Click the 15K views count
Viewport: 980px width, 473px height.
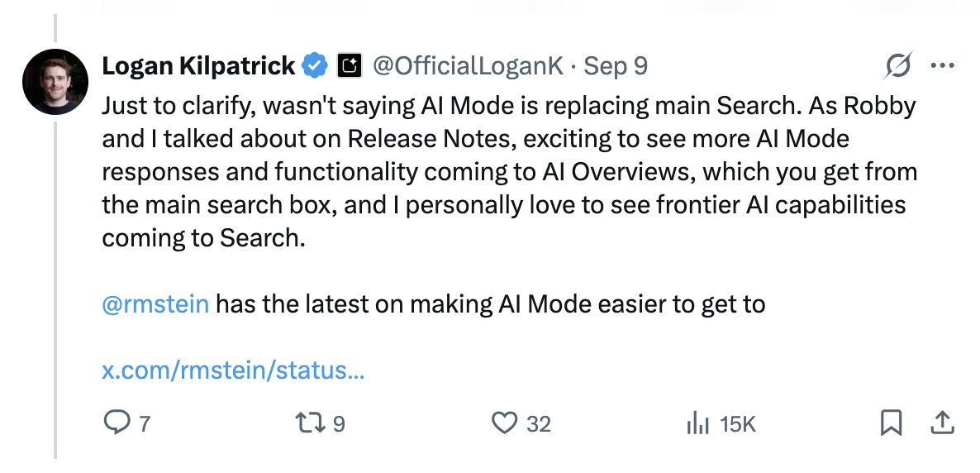click(x=738, y=424)
